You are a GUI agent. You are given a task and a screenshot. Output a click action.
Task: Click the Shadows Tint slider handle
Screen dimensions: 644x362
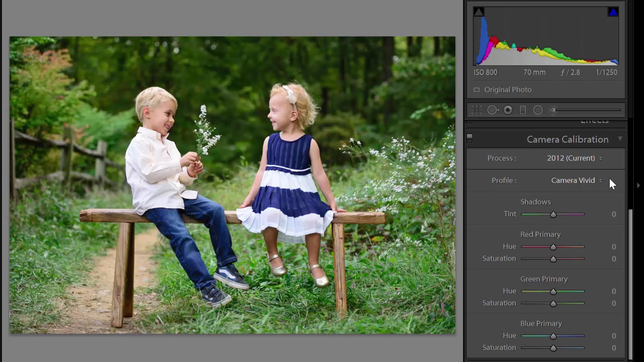pyautogui.click(x=553, y=215)
